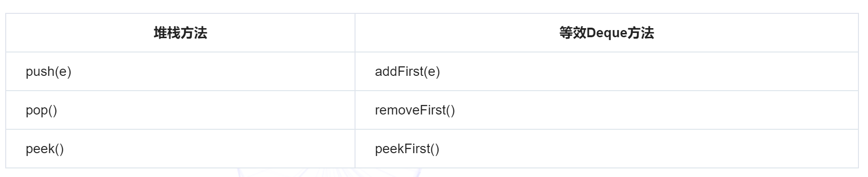Click the peek() method cell text

45,149
